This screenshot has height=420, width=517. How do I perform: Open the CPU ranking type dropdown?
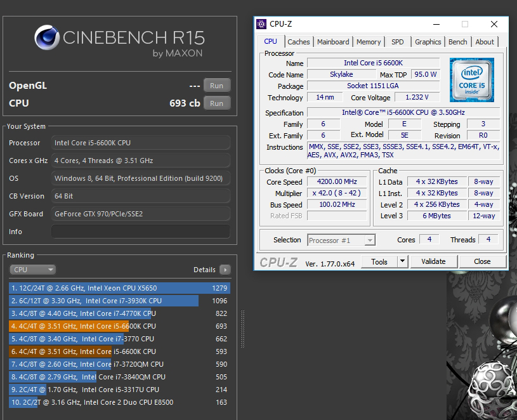point(32,270)
